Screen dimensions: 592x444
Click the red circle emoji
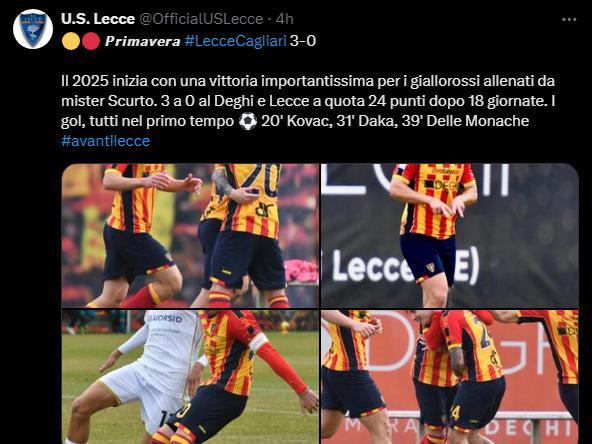pyautogui.click(x=91, y=41)
